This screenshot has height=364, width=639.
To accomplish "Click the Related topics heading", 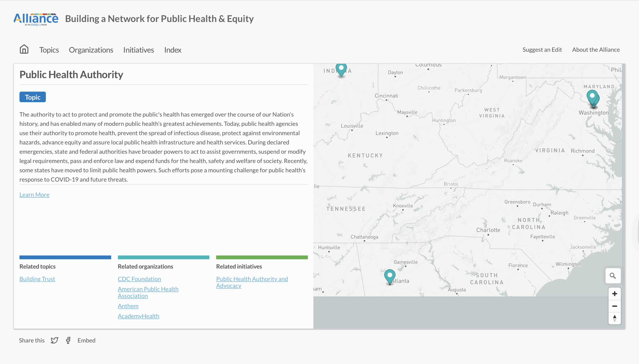I will (x=37, y=266).
